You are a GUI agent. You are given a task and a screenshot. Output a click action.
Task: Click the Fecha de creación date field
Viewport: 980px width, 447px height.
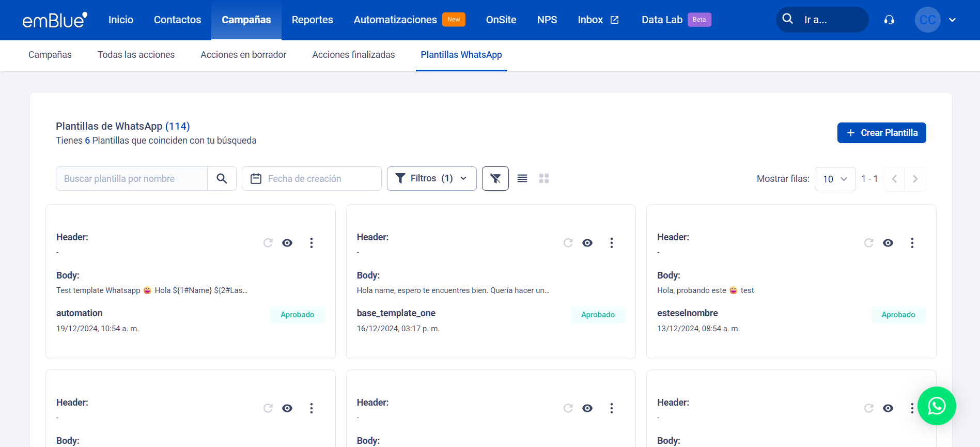[x=312, y=179]
